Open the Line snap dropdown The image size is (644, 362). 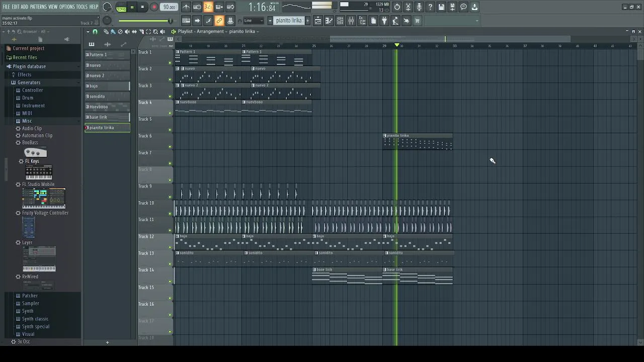click(254, 21)
